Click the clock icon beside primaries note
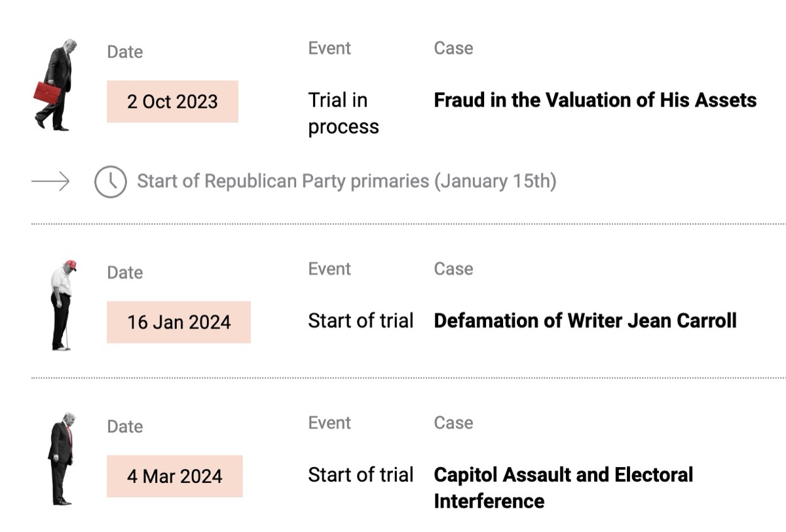This screenshot has height=532, width=786. [x=110, y=181]
